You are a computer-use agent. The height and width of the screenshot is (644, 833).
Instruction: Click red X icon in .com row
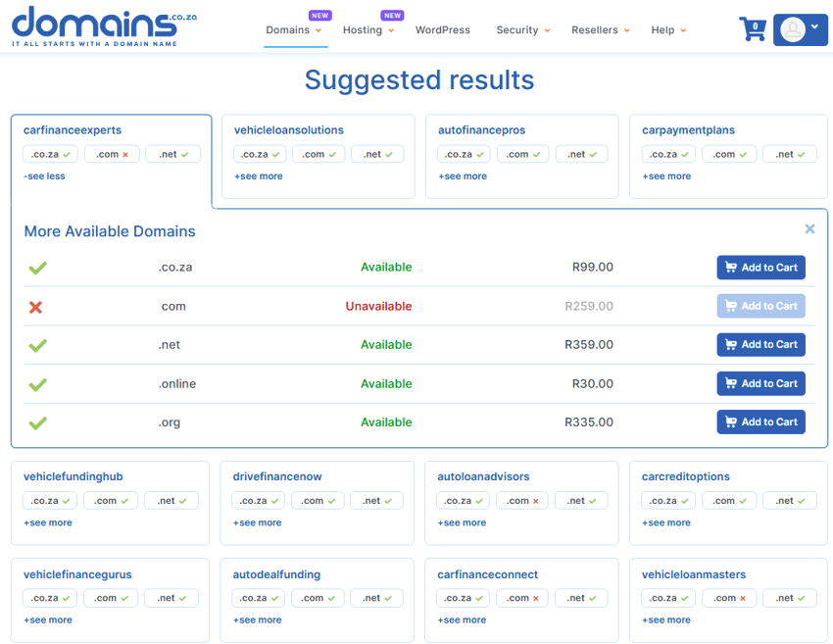point(36,307)
